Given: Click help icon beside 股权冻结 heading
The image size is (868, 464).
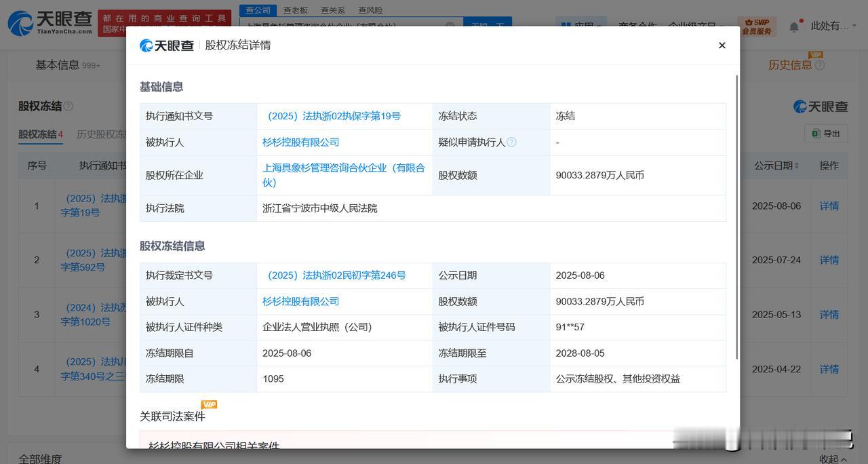Looking at the screenshot, I should tap(68, 107).
